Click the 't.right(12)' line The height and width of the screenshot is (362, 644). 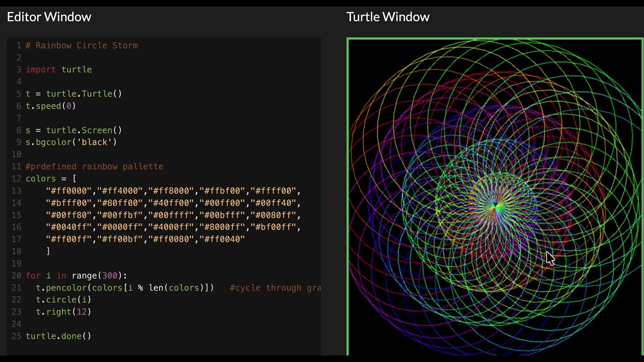(x=63, y=312)
